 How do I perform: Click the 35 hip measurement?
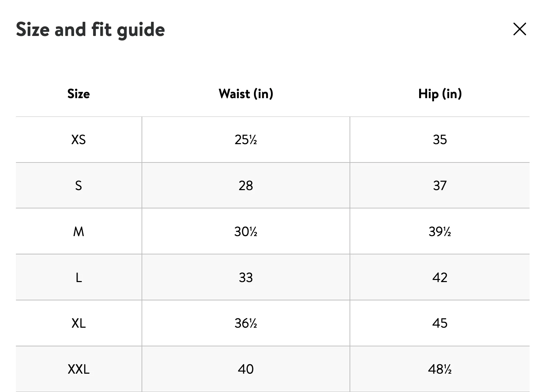[440, 140]
